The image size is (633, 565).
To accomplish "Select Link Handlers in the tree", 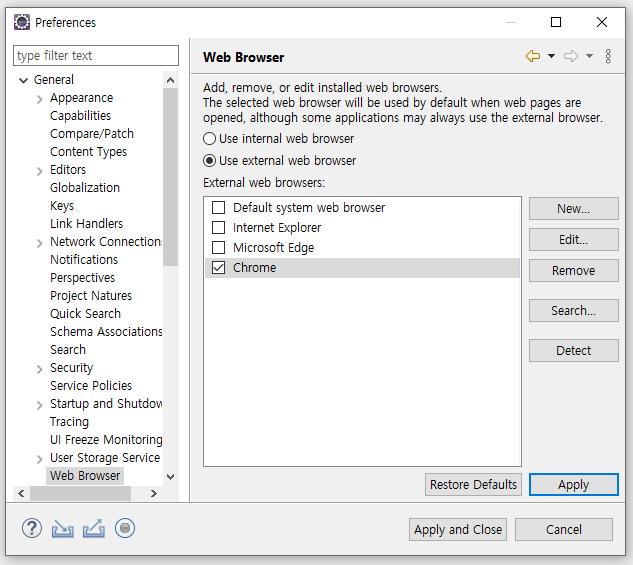I will click(86, 224).
